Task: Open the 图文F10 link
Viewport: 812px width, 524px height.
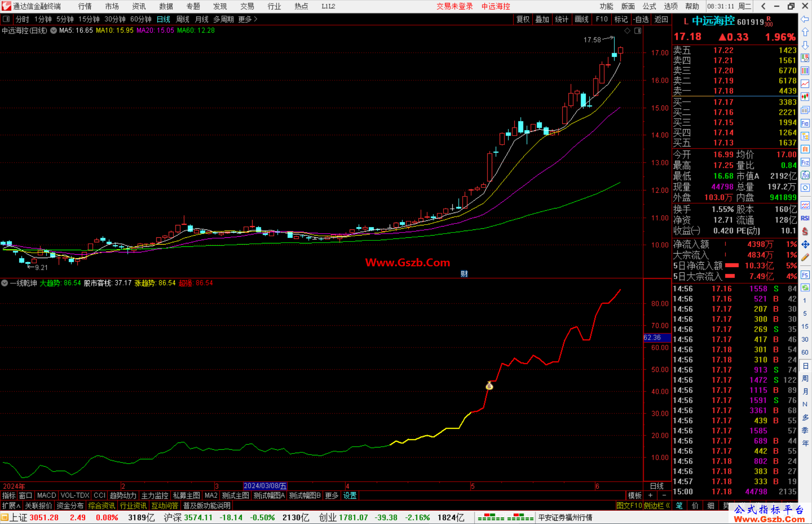Action: [629, 506]
